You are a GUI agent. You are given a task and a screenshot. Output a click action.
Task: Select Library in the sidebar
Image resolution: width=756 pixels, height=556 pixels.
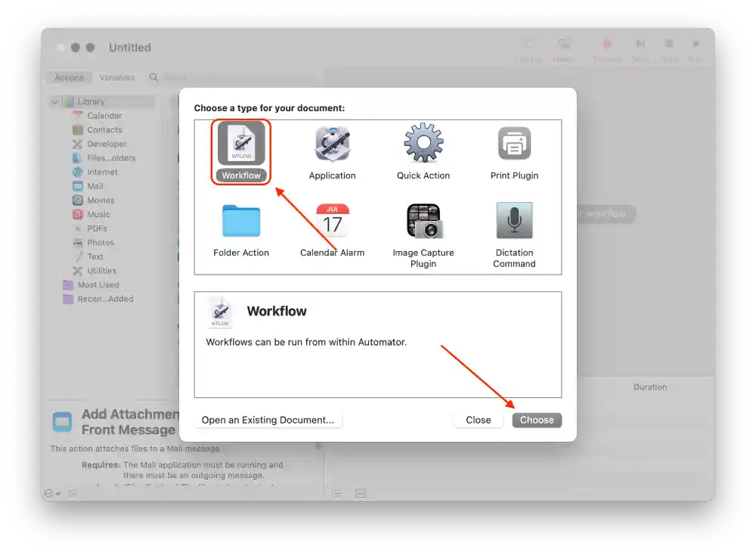pyautogui.click(x=102, y=101)
